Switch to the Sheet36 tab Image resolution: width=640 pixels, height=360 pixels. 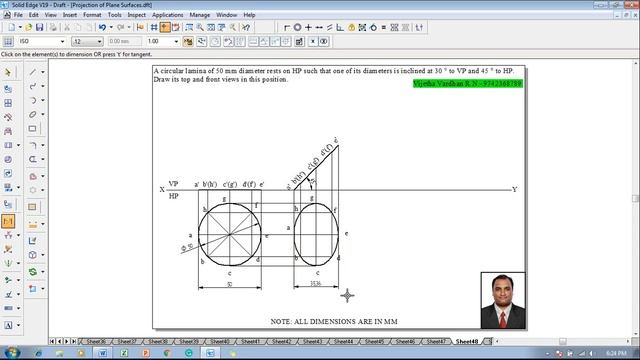(x=96, y=341)
